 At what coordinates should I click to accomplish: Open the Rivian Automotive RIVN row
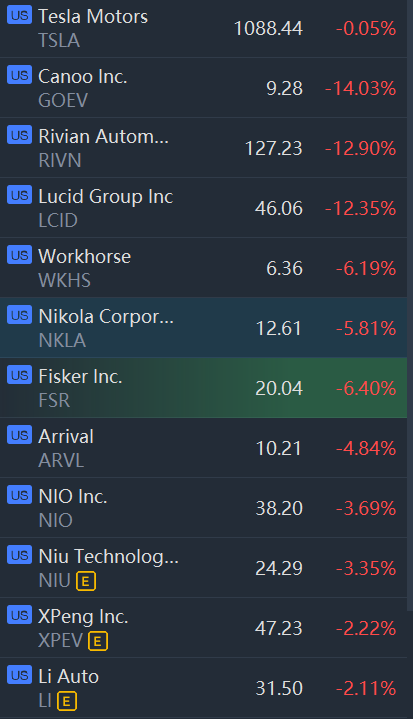[204, 148]
